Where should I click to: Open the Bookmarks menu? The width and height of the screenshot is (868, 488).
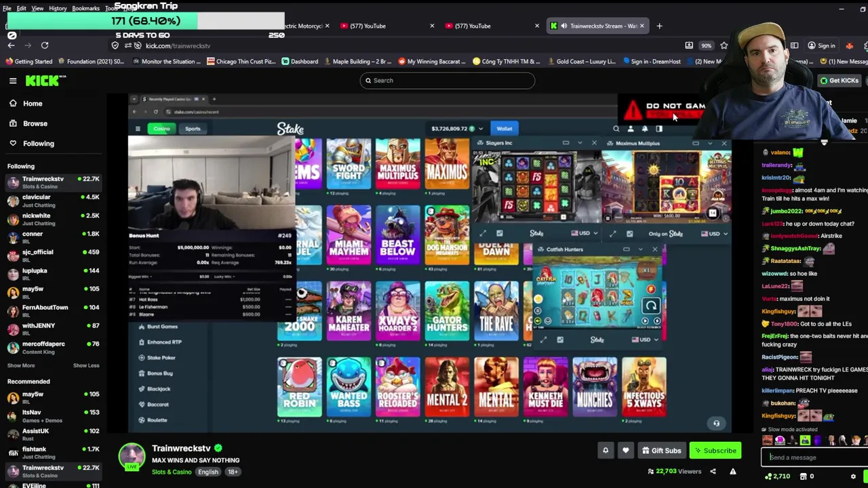point(85,8)
